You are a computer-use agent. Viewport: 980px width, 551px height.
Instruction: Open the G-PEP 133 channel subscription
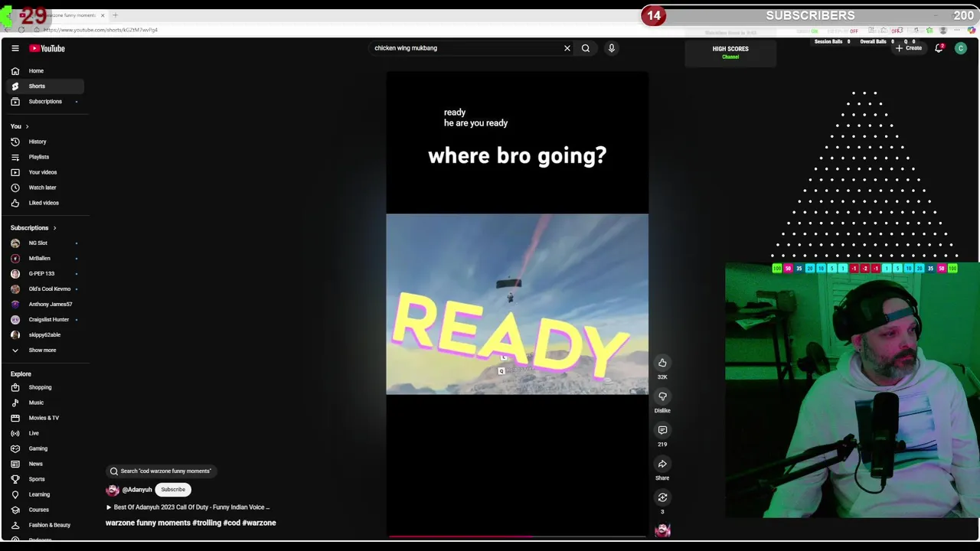coord(46,273)
